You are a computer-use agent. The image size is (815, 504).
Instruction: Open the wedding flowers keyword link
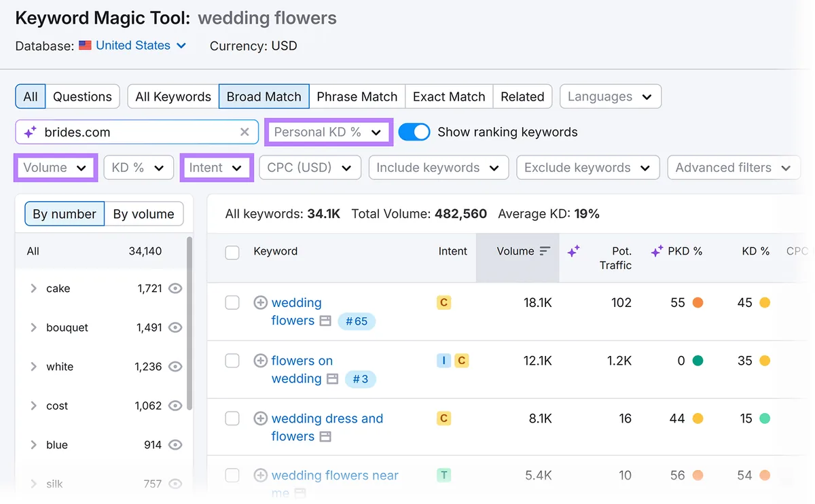point(296,312)
